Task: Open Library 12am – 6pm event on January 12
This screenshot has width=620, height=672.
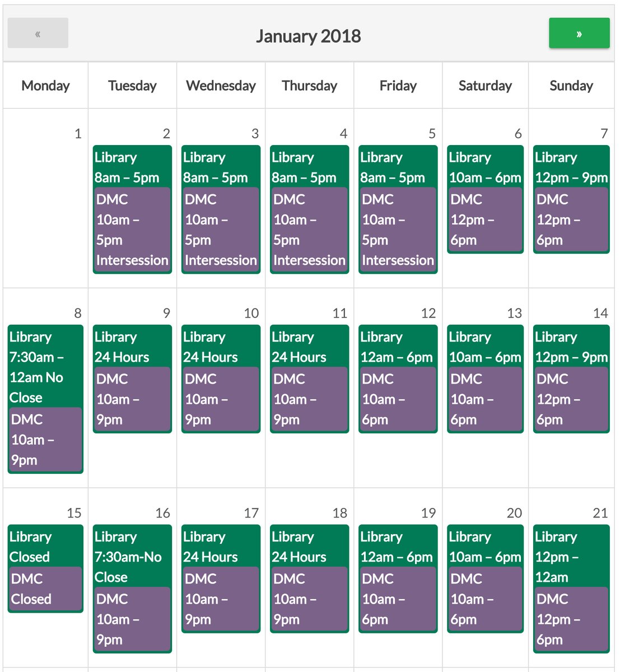Action: (398, 347)
